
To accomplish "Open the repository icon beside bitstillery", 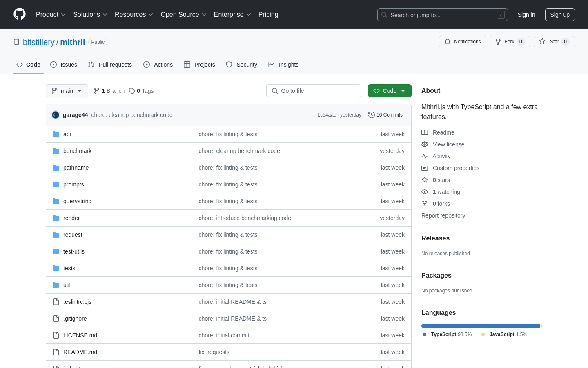I will pyautogui.click(x=16, y=42).
